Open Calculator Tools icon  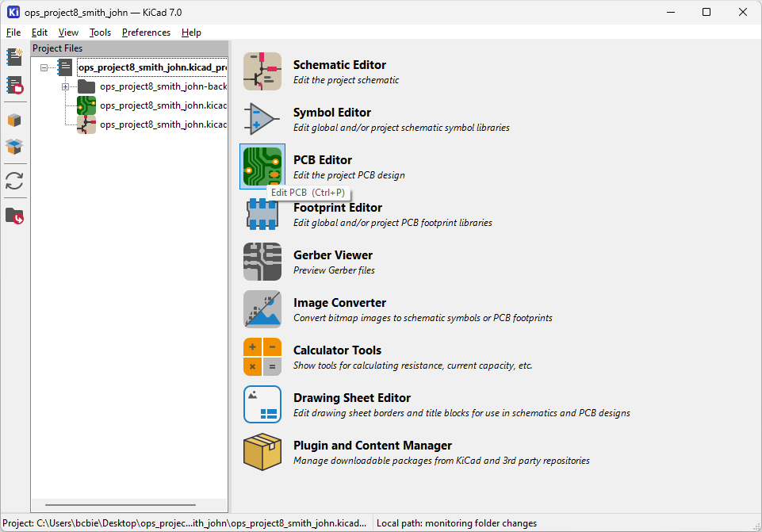coord(262,357)
